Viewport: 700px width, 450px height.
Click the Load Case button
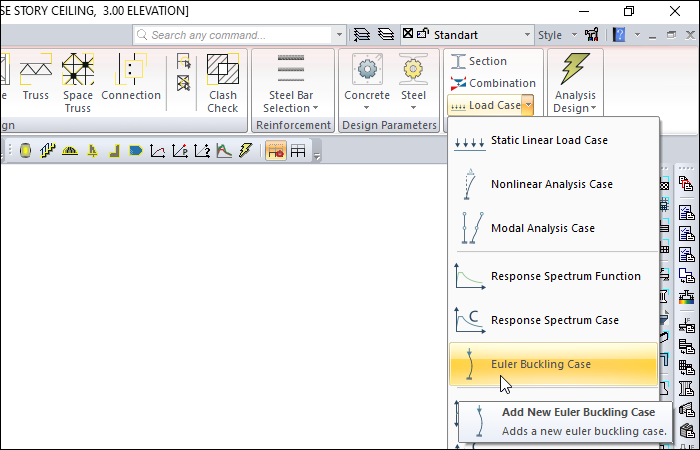(x=485, y=105)
